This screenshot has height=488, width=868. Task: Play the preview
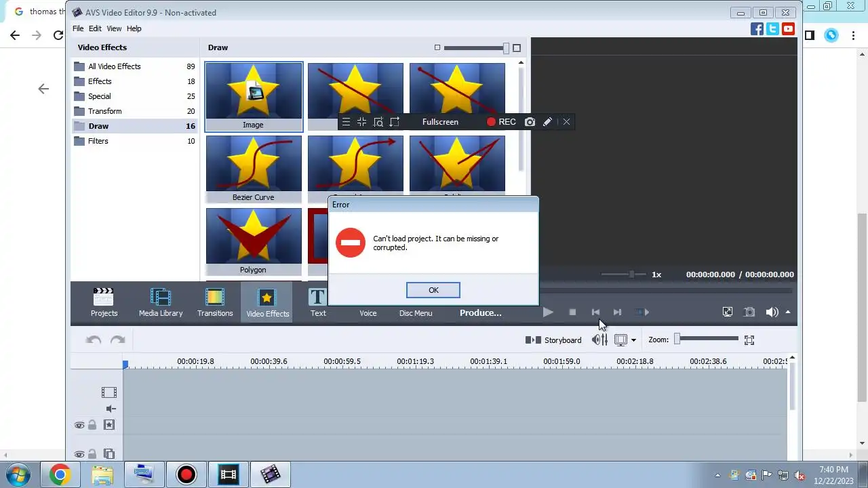(548, 312)
